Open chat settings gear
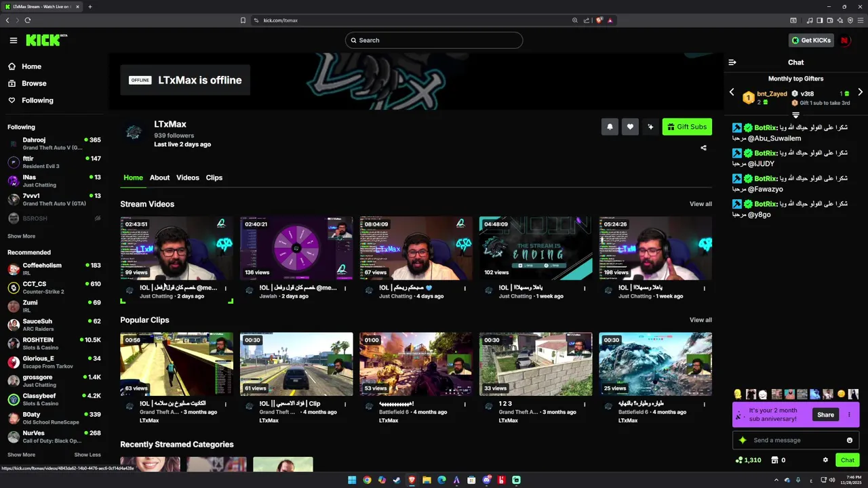This screenshot has height=488, width=868. pyautogui.click(x=825, y=460)
